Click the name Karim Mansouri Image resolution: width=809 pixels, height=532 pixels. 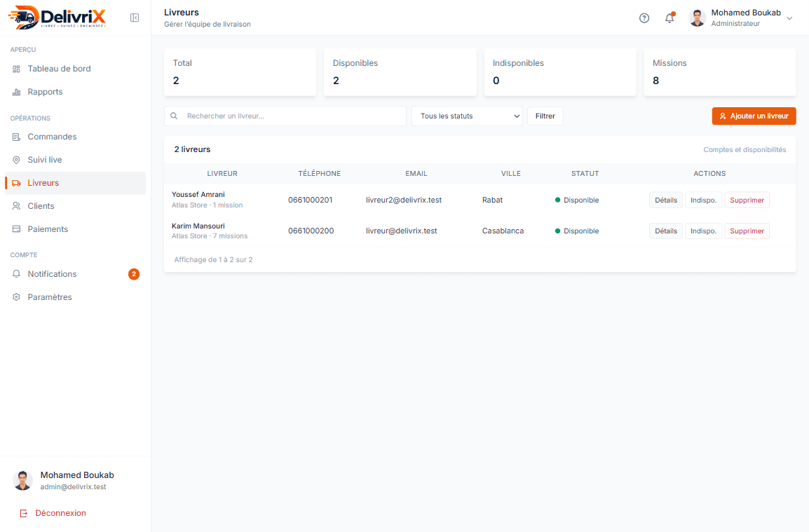(198, 226)
